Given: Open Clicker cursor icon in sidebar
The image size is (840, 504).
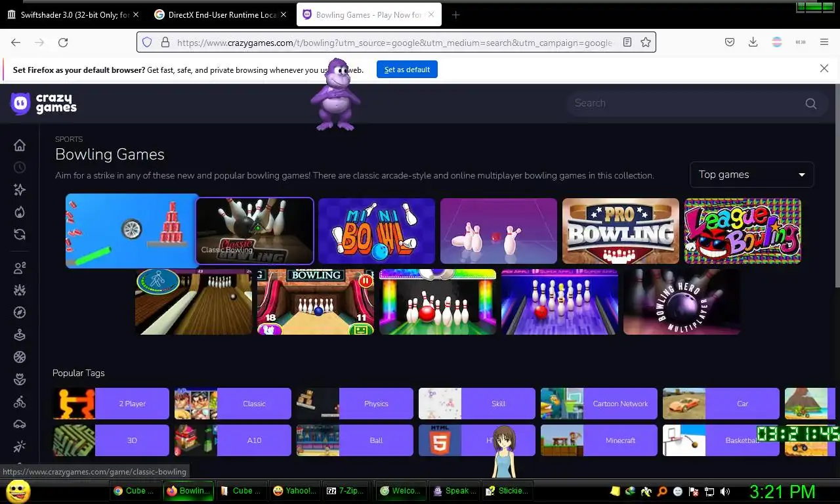Looking at the screenshot, I should 20,446.
